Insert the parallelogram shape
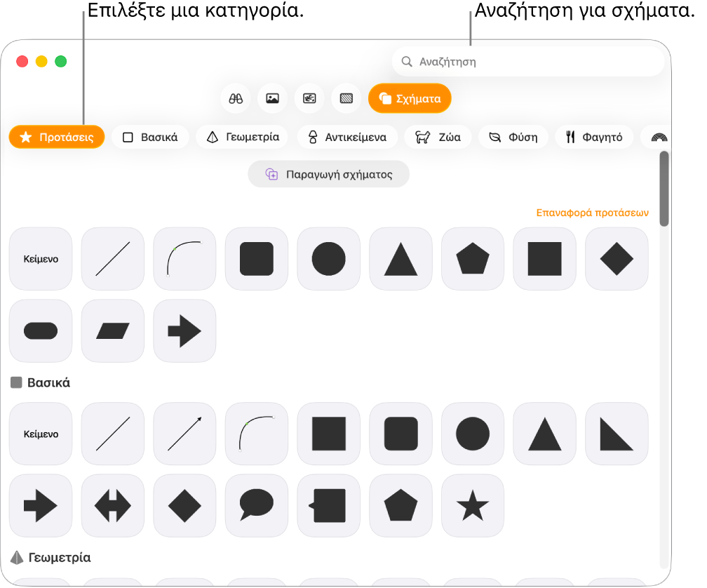Image resolution: width=707 pixels, height=588 pixels. tap(113, 330)
